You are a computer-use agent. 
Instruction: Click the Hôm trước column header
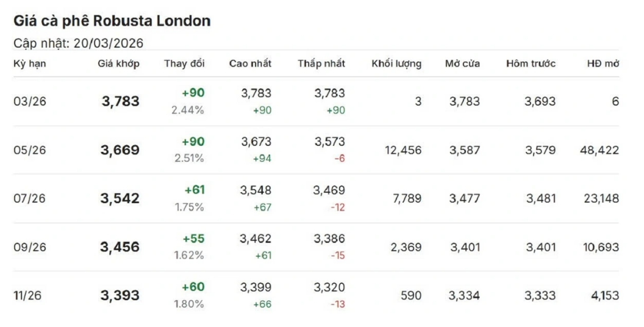531,63
